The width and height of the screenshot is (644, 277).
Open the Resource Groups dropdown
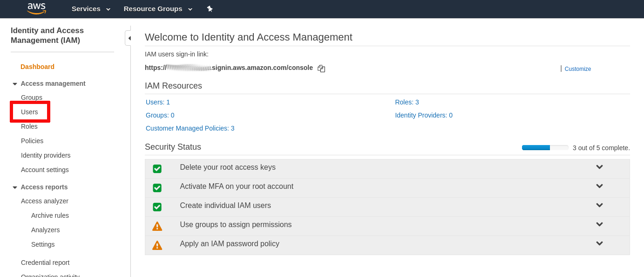tap(158, 9)
